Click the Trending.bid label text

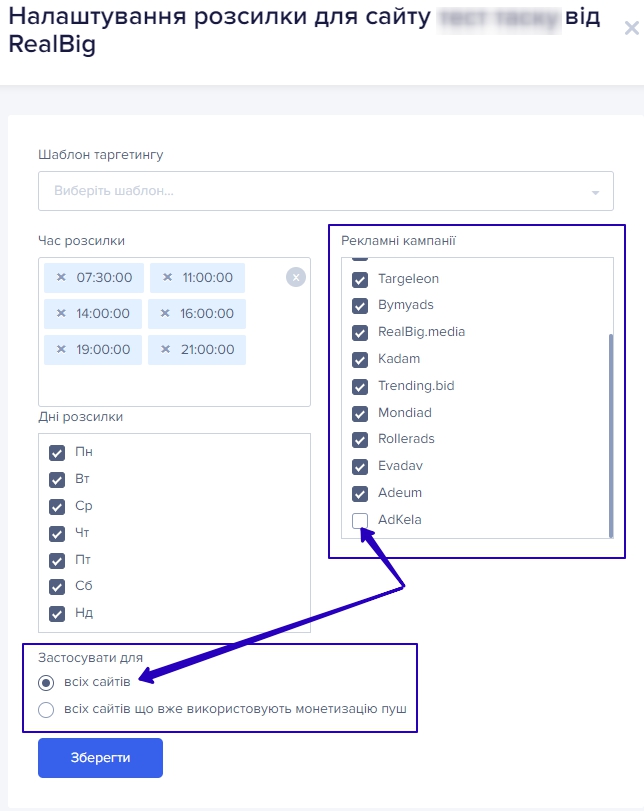tap(416, 385)
